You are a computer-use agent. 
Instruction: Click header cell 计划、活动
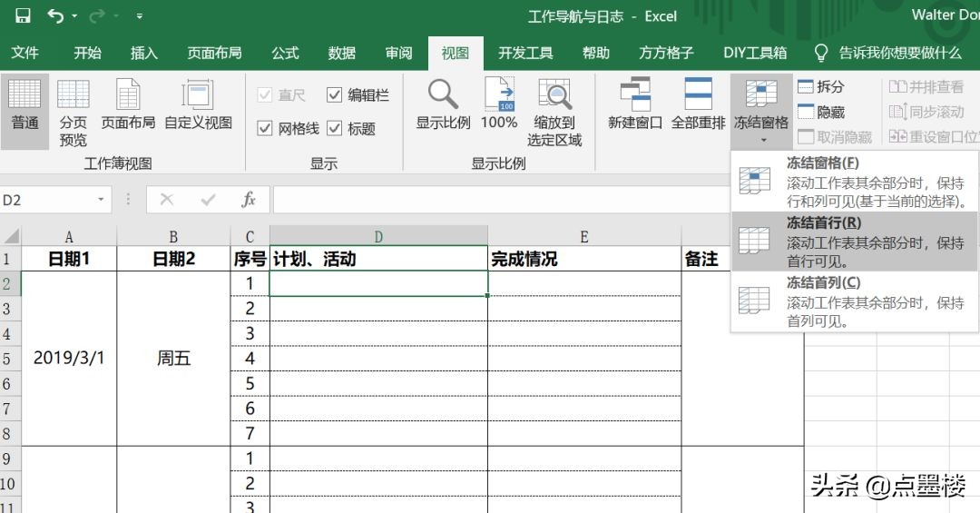(x=378, y=259)
